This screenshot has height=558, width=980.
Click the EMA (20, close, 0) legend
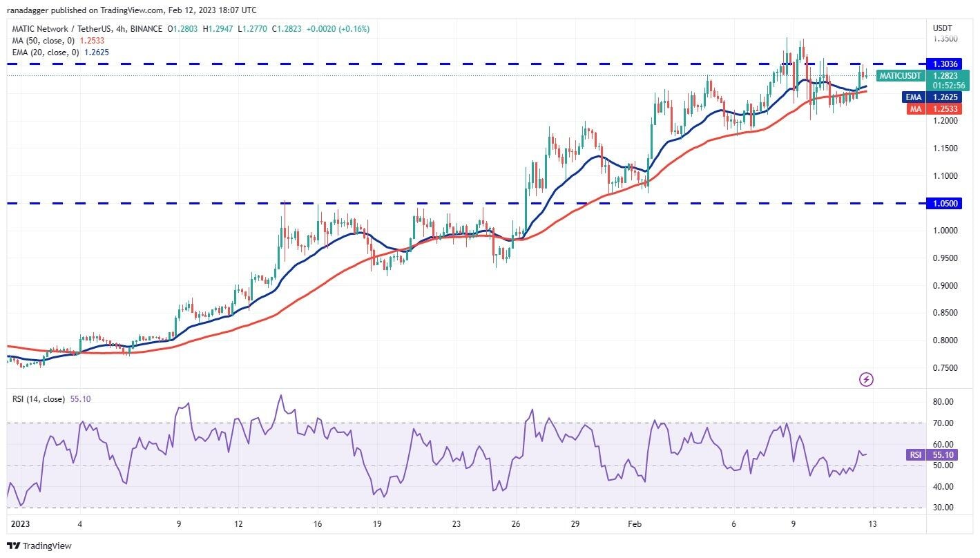(46, 52)
